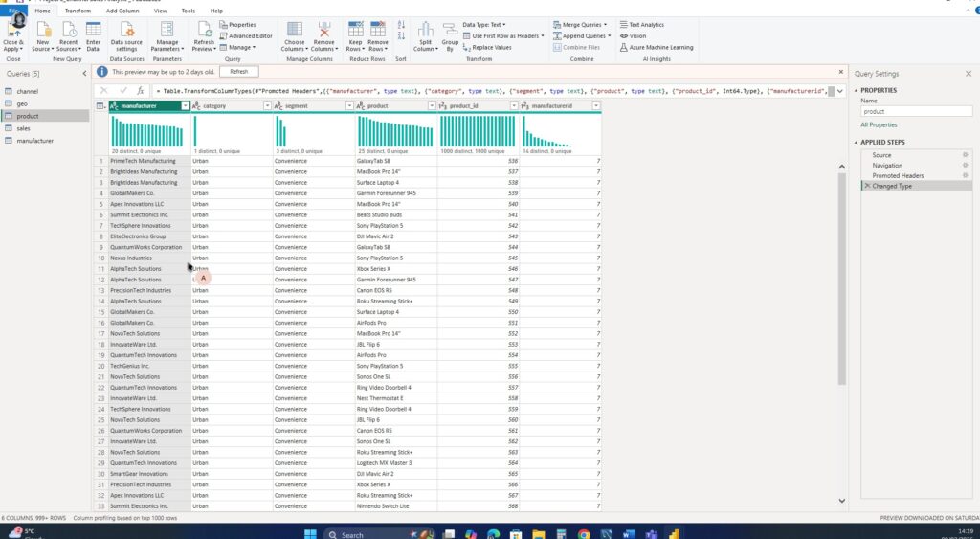The image size is (980, 539).
Task: Click the Refresh button in preview banner
Action: coord(238,72)
